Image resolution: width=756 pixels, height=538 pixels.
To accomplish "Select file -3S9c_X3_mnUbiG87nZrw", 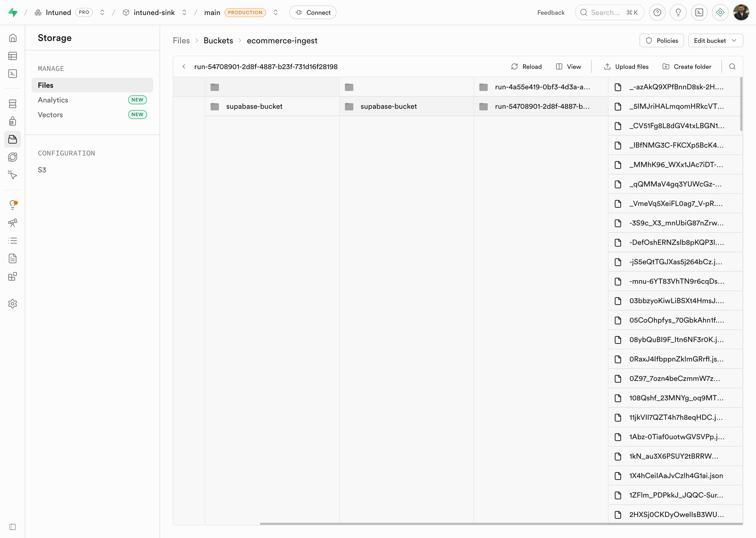I will tap(675, 223).
